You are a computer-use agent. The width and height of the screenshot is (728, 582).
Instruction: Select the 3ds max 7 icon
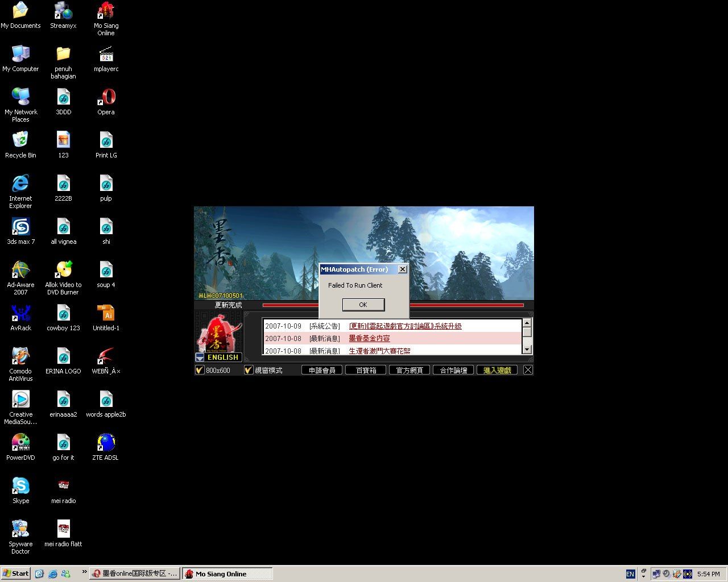20,232
